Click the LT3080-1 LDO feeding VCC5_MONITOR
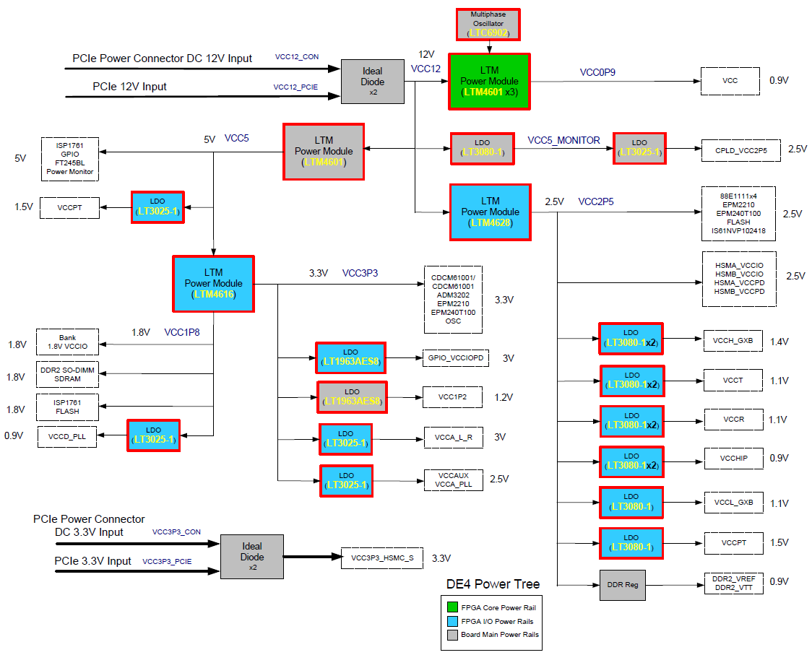 pyautogui.click(x=482, y=149)
